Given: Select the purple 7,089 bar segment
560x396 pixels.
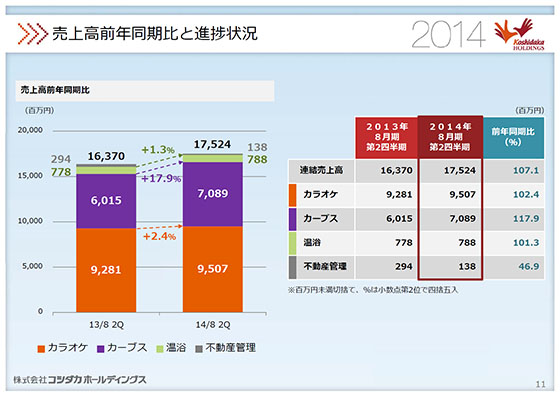Looking at the screenshot, I should point(212,194).
